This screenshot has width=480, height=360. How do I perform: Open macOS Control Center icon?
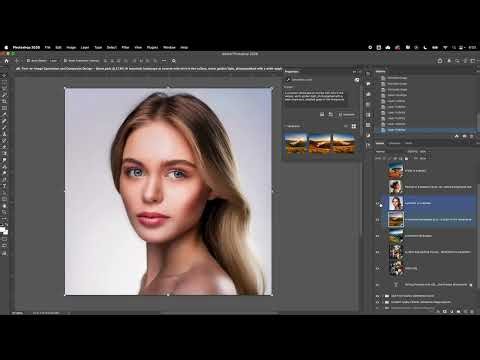tap(461, 47)
